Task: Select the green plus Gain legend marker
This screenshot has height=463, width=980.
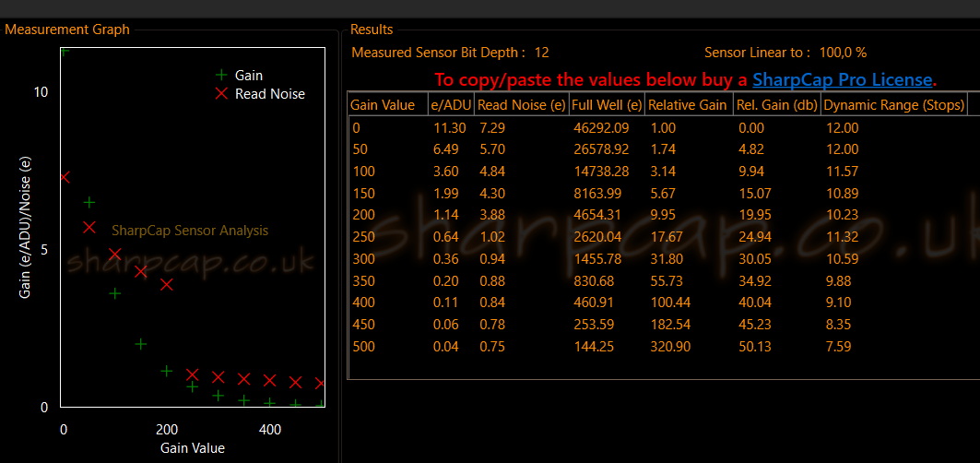Action: click(x=220, y=75)
